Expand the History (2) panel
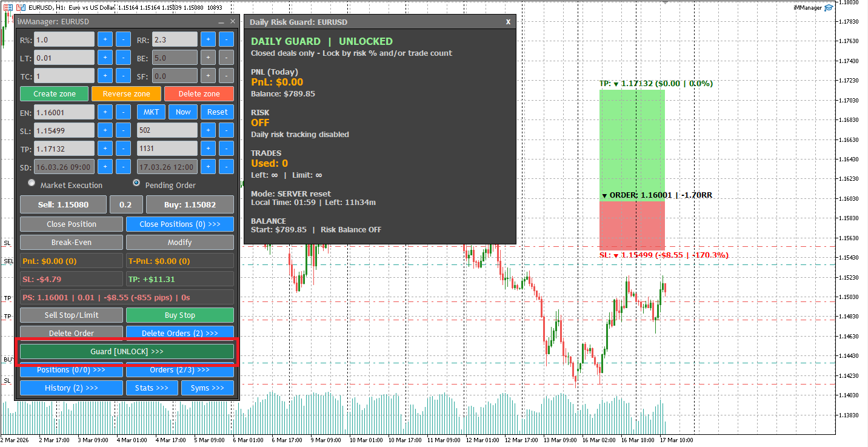The height and width of the screenshot is (447, 868). click(x=71, y=388)
